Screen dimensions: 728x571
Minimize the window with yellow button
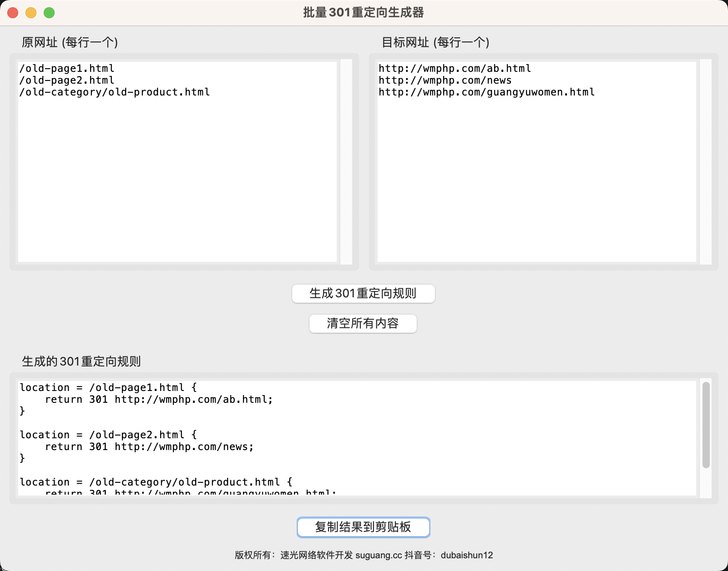click(31, 13)
